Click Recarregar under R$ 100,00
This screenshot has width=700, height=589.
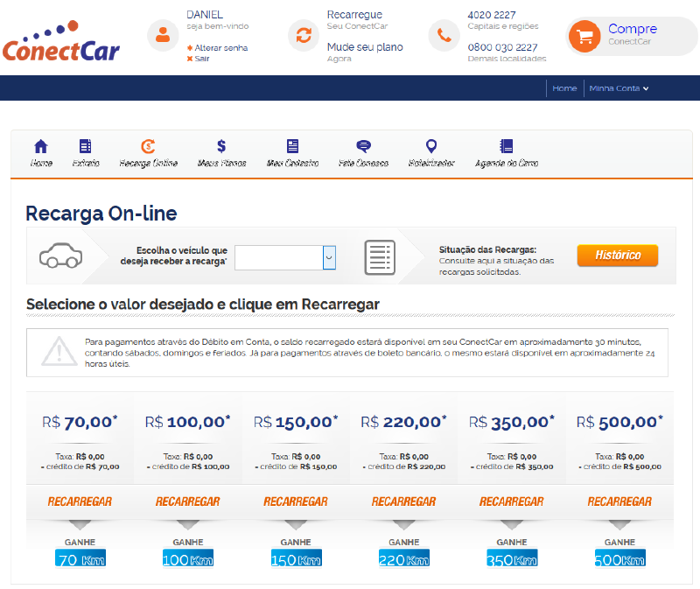188,501
